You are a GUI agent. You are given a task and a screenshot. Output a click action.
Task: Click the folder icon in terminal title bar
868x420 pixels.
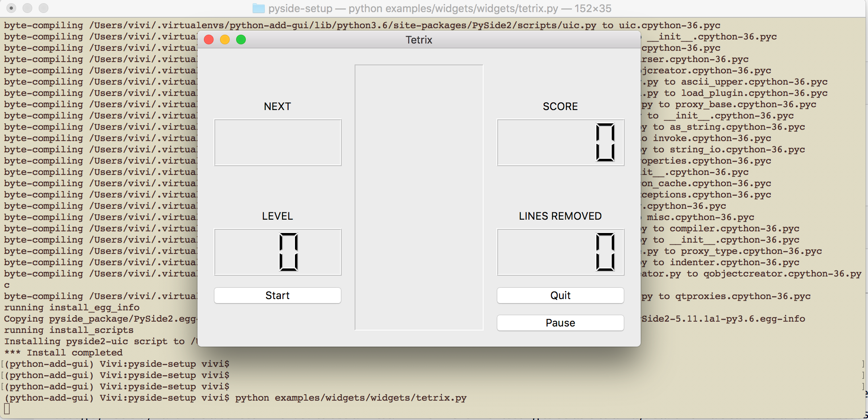(x=258, y=8)
